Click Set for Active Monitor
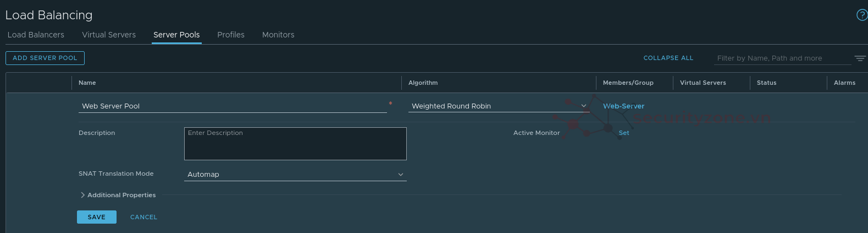Screen dimensions: 868x233 (624, 133)
